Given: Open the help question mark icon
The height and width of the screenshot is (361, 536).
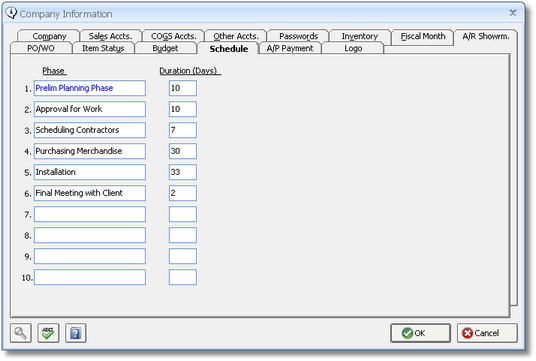Looking at the screenshot, I should pos(76,333).
